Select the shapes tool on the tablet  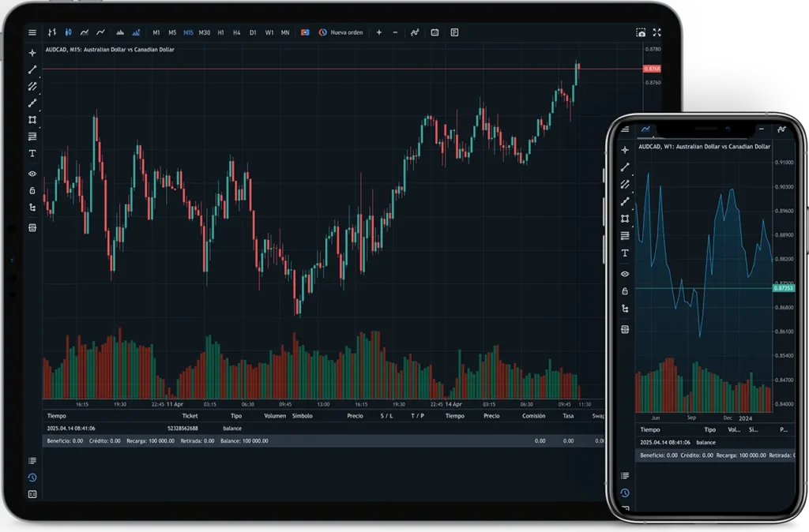pyautogui.click(x=32, y=120)
